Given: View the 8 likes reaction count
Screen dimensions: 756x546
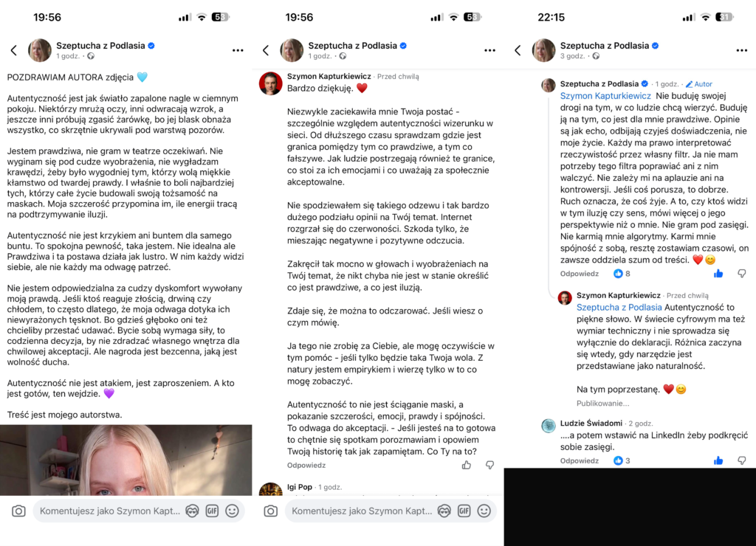Looking at the screenshot, I should coord(622,274).
